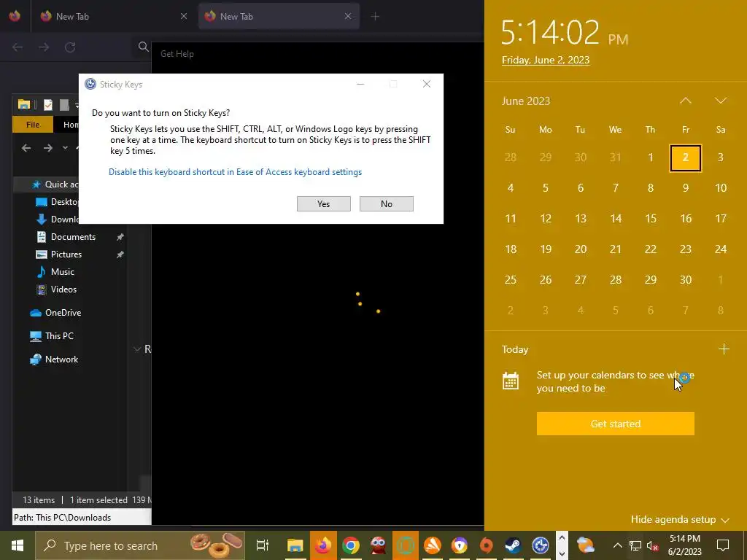Launch Google Chrome from taskbar
The width and height of the screenshot is (747, 560).
pyautogui.click(x=351, y=545)
